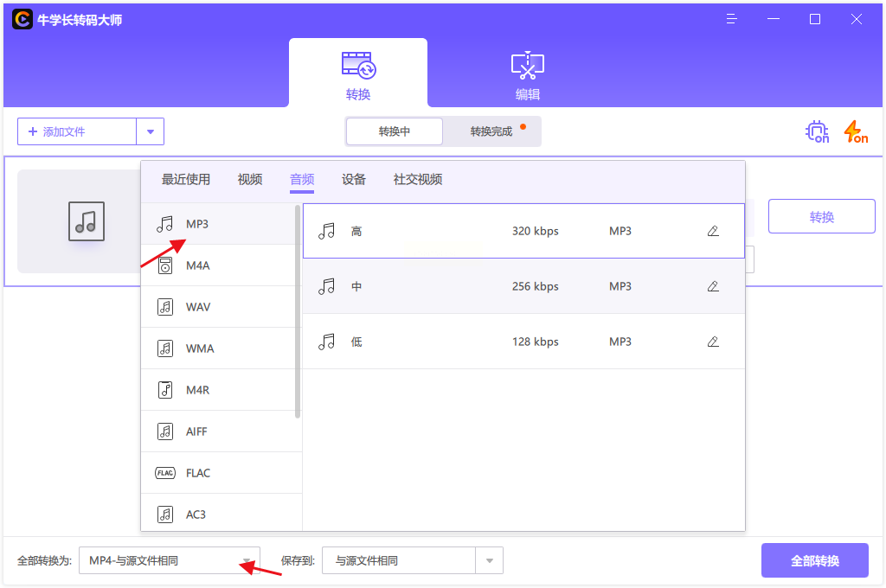This screenshot has height=588, width=886.
Task: Click the WMA file icon
Action: pyautogui.click(x=165, y=348)
